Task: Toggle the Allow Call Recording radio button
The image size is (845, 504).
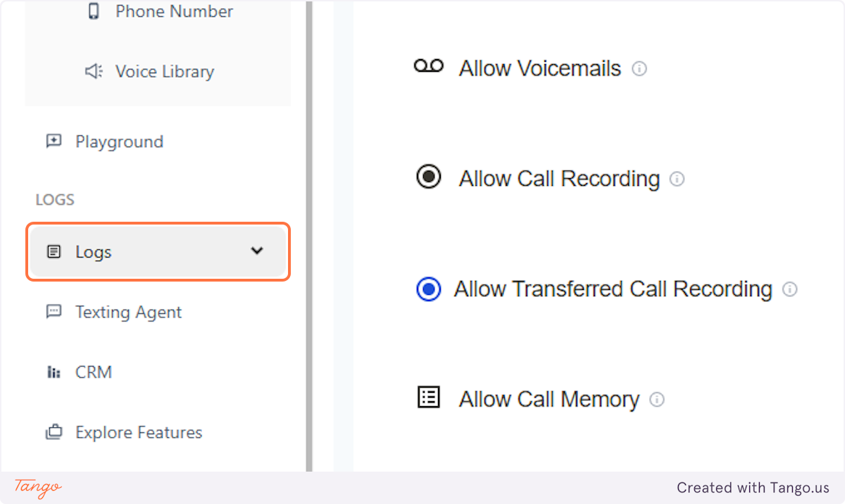Action: (428, 177)
